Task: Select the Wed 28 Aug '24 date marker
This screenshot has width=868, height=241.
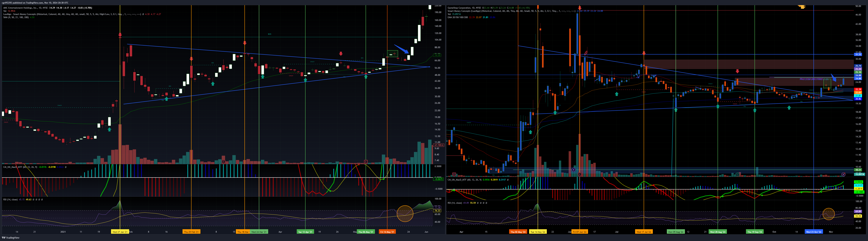Action: coord(717,232)
